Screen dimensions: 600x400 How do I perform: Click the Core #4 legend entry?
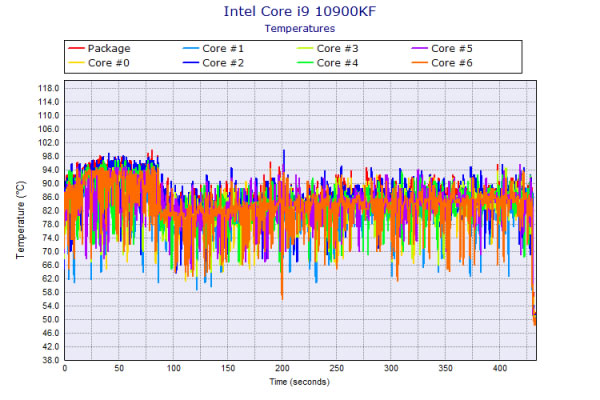(328, 63)
